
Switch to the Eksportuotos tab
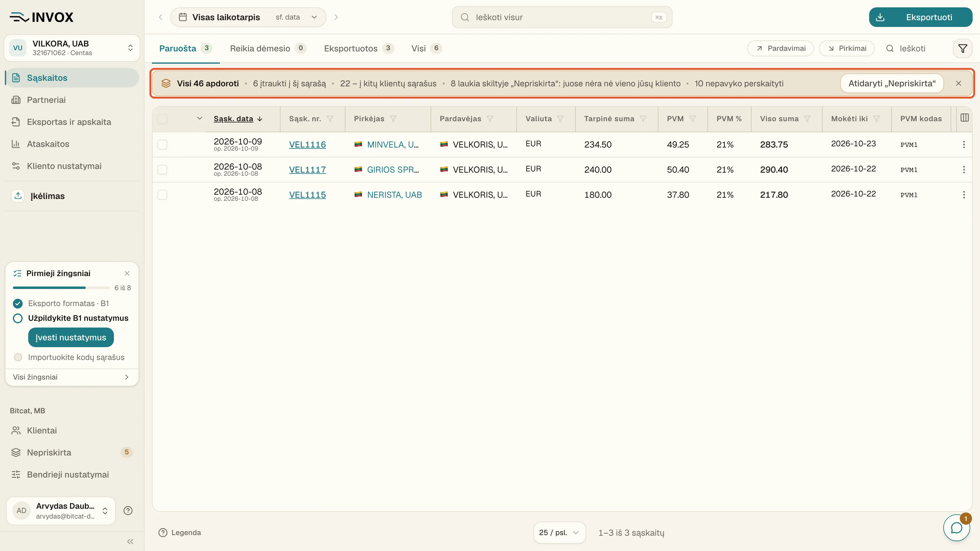pyautogui.click(x=359, y=48)
